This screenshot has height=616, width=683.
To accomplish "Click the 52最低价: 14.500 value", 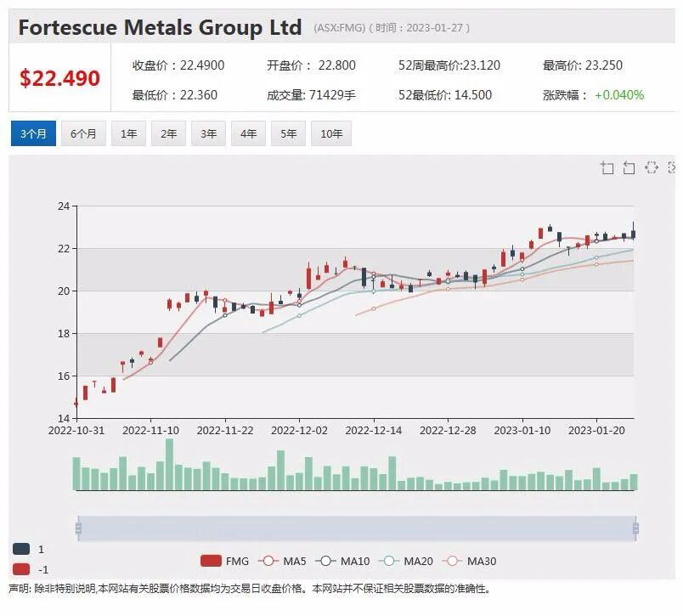I will click(445, 94).
